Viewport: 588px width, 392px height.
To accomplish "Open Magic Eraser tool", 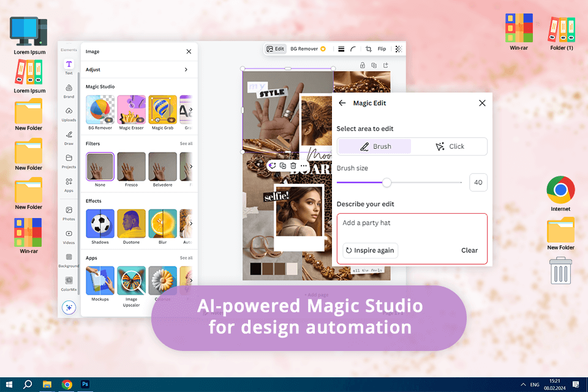I will click(131, 112).
